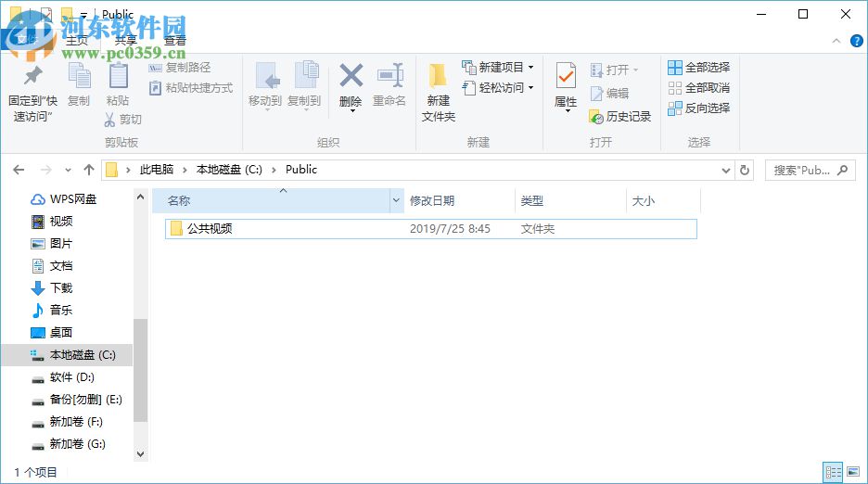Go back with the left arrow
This screenshot has height=484, width=868.
point(19,170)
